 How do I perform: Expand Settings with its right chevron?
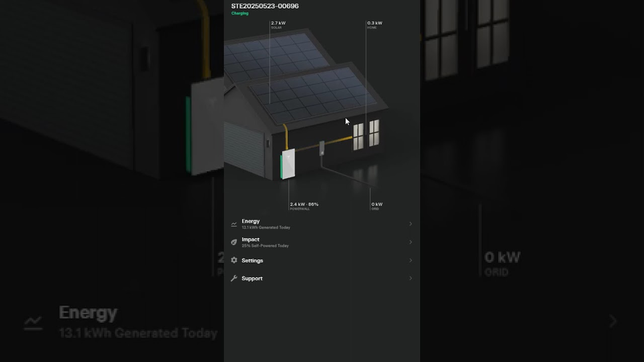click(x=411, y=260)
